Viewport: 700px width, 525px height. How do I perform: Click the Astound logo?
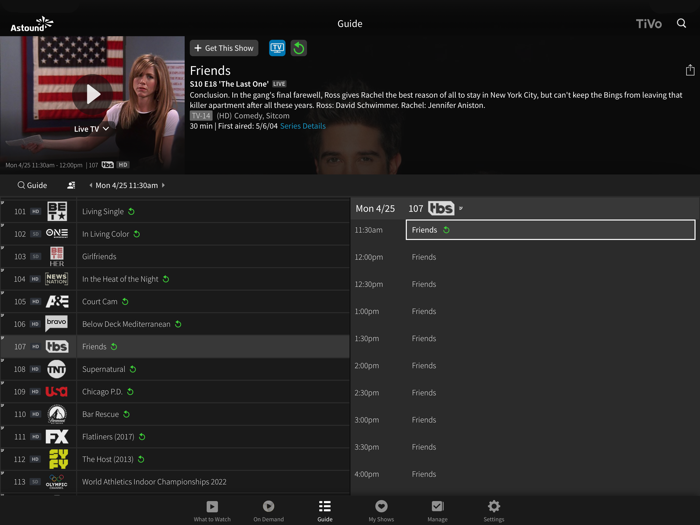tap(32, 24)
